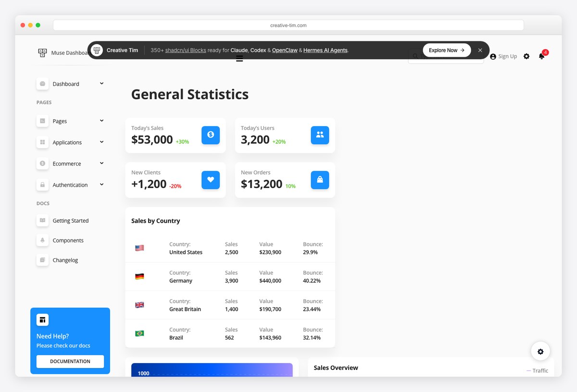
Task: Click the Sales by Country heading
Action: 156,221
